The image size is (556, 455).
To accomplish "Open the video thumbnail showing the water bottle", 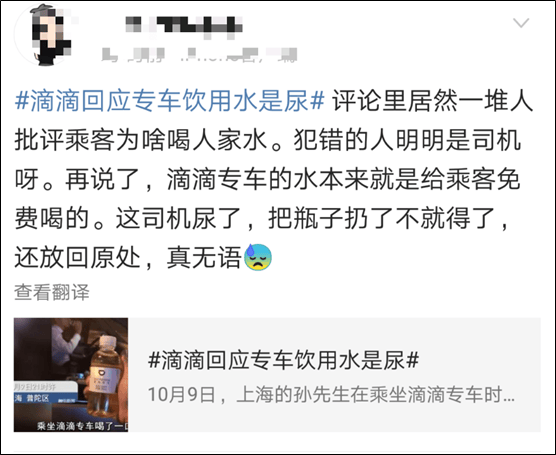I will 71,375.
